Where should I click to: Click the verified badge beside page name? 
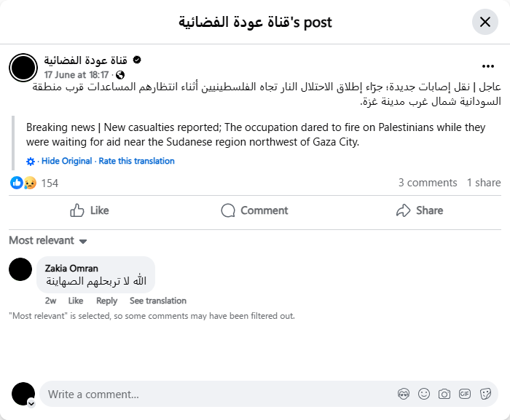[x=136, y=60]
